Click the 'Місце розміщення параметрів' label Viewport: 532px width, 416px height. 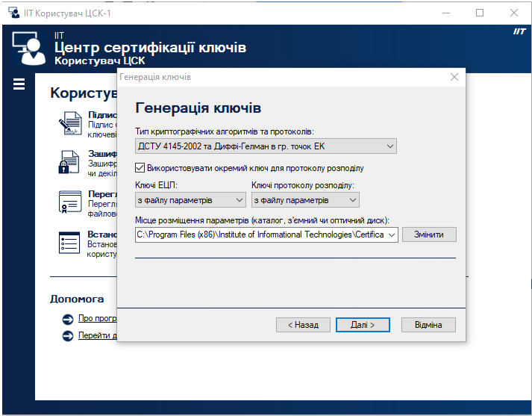262,220
